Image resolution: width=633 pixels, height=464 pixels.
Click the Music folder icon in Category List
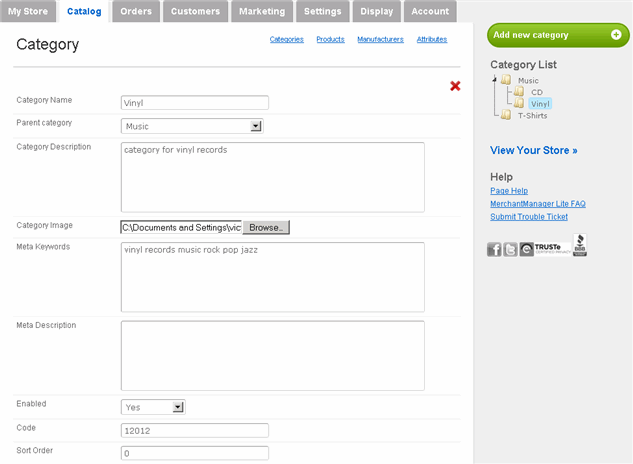506,80
